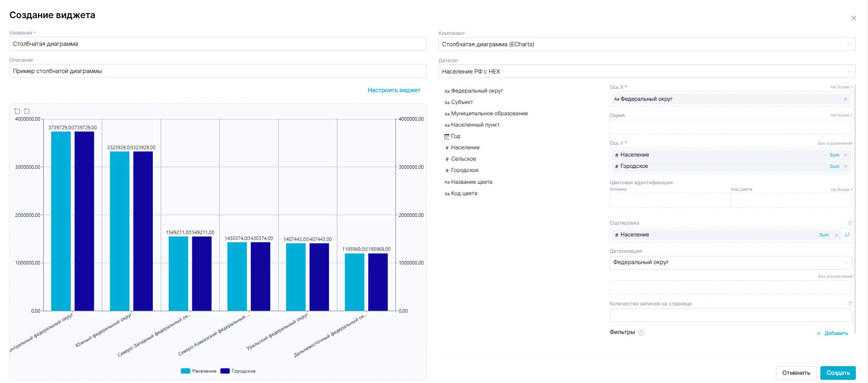Click the Настроить виджет link
Screen dimensions: 868x383
tap(394, 90)
